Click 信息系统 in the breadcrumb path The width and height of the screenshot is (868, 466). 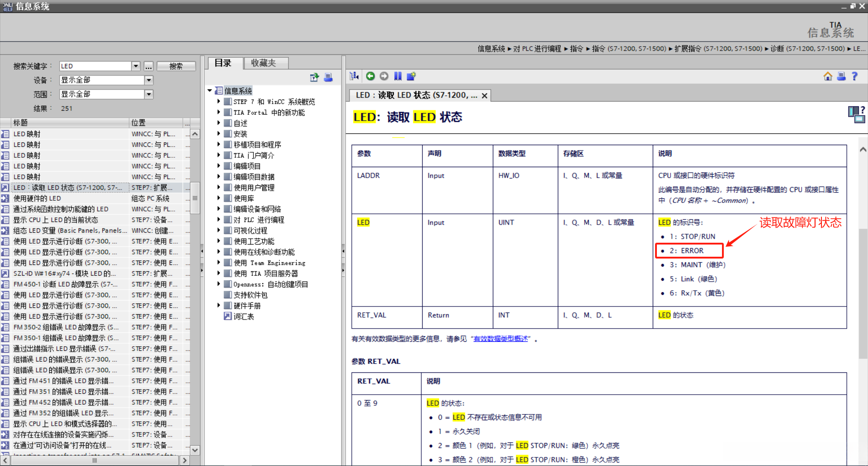pyautogui.click(x=491, y=48)
